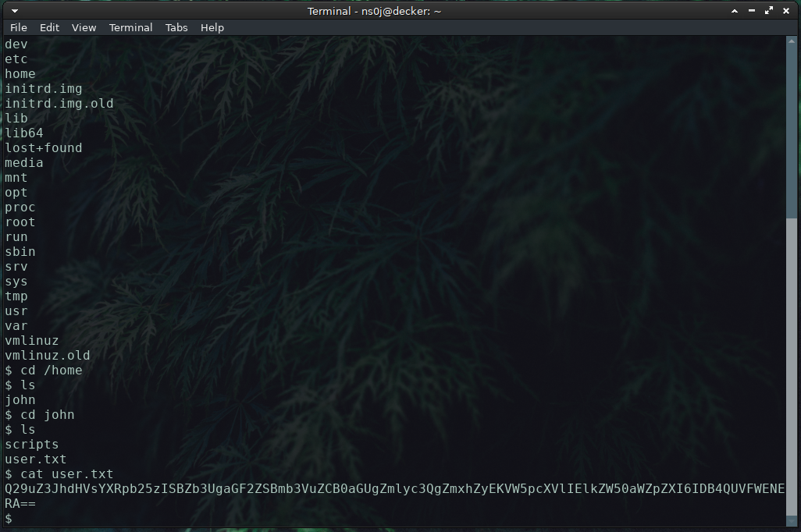Maximize the terminal window
Screen dimensions: 801x532
(x=769, y=11)
